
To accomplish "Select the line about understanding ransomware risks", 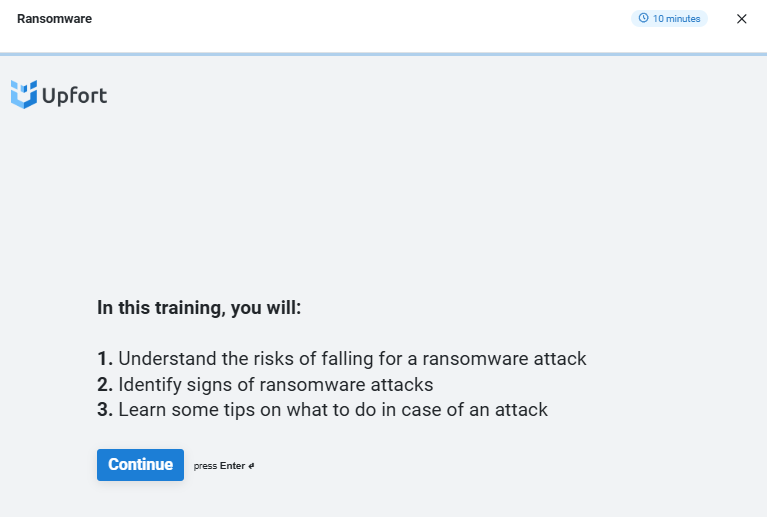I will click(x=341, y=359).
